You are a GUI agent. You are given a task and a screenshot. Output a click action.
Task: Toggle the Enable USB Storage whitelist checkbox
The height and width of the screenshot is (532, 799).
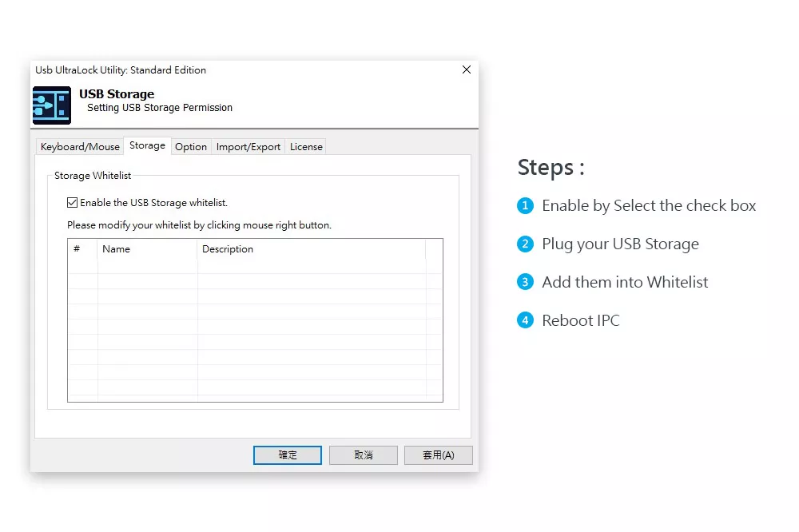pyautogui.click(x=73, y=203)
